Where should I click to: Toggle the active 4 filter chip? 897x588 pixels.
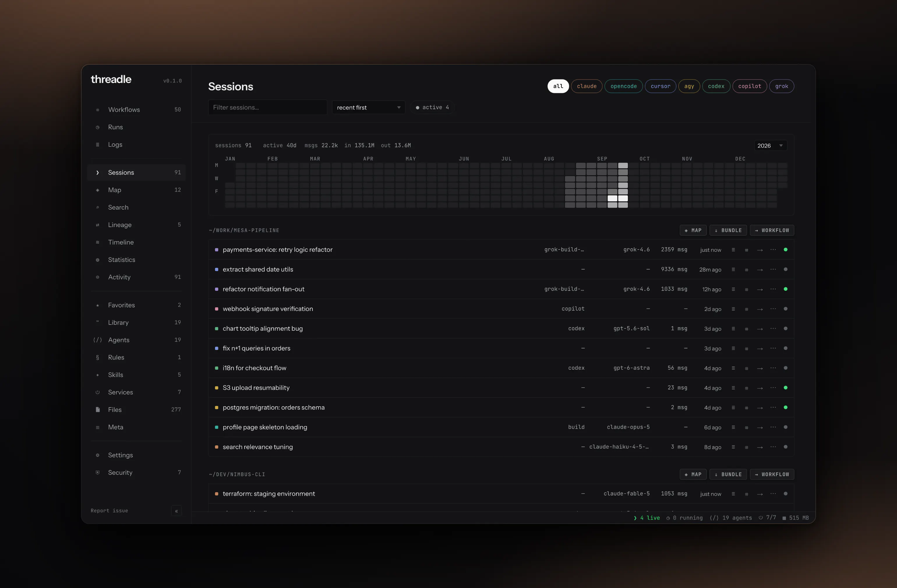[432, 107]
